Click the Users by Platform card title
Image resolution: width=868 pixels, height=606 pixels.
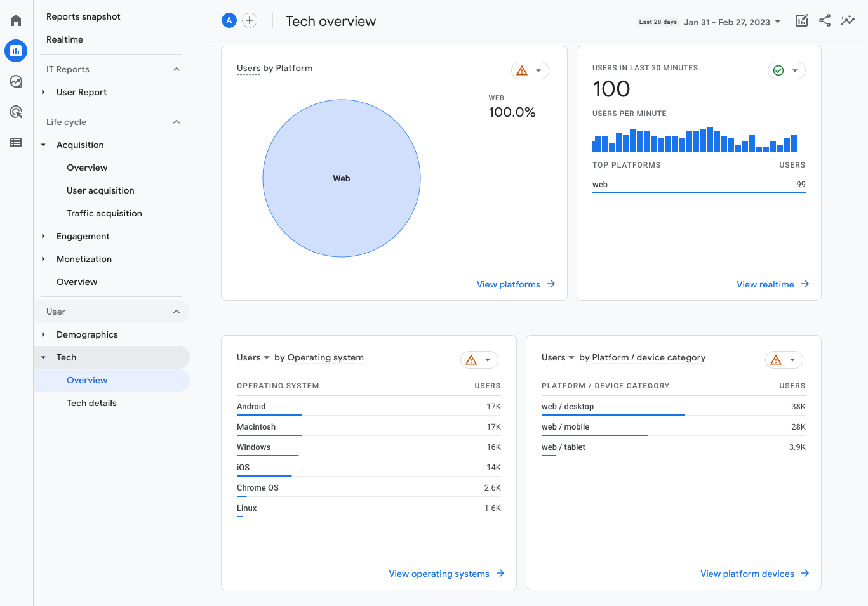click(x=274, y=68)
